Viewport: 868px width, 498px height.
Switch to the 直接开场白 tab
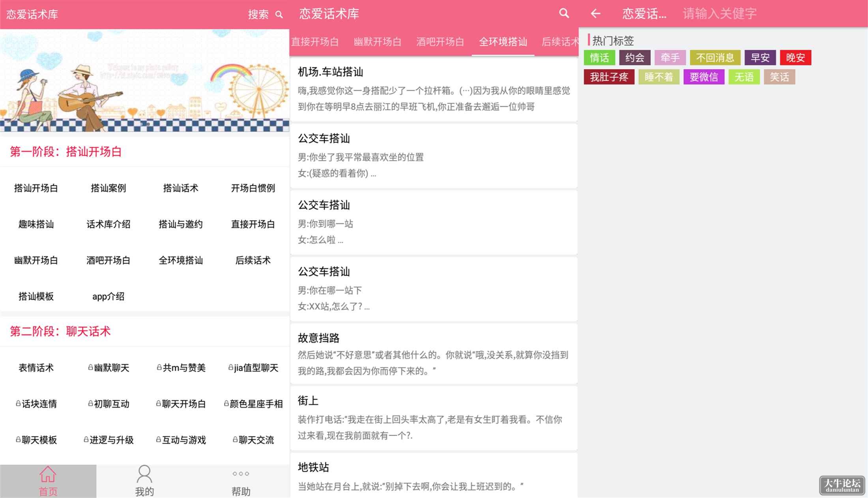[315, 41]
